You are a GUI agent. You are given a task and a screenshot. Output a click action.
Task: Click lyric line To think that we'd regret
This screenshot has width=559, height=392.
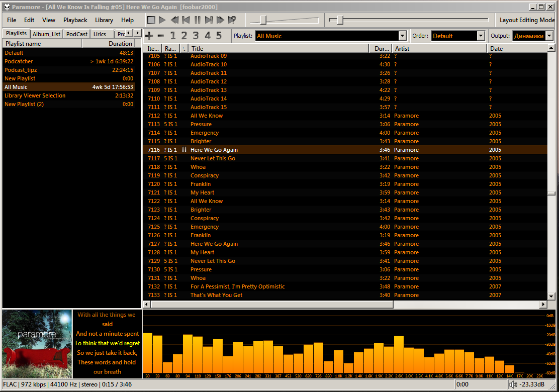click(107, 343)
